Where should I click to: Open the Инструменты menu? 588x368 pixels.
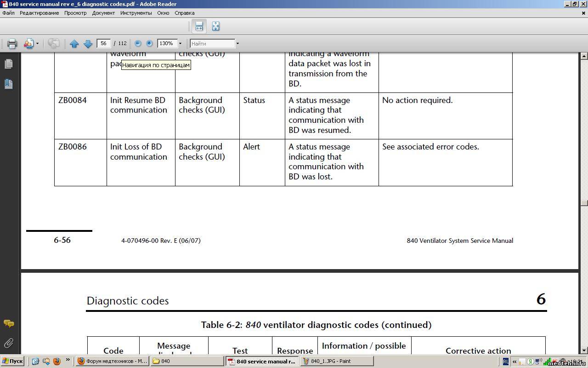136,13
